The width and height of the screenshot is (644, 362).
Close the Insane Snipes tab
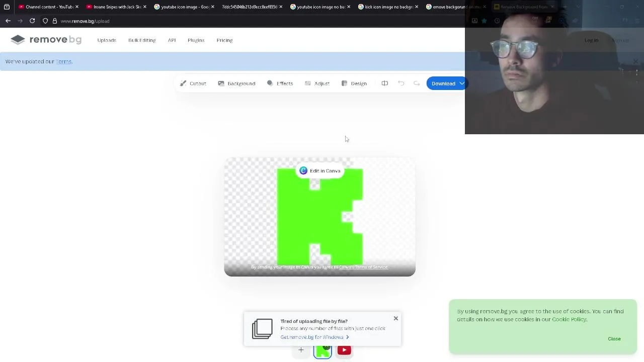coord(145,7)
